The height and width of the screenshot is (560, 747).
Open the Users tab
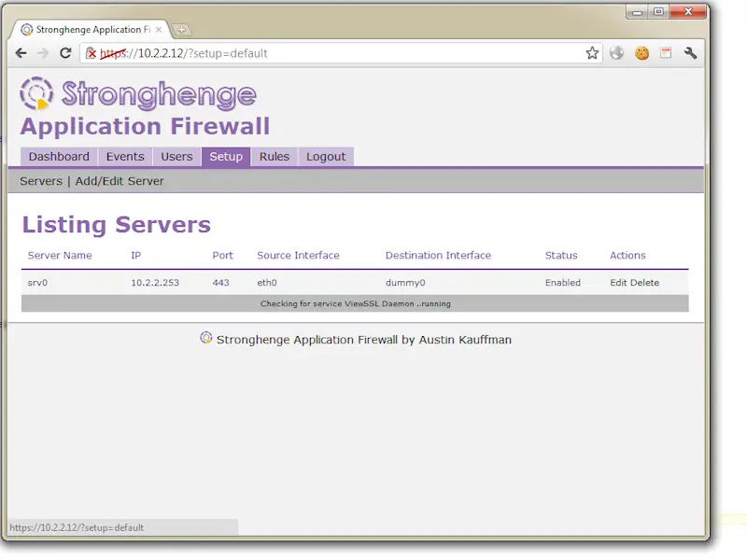click(x=176, y=157)
